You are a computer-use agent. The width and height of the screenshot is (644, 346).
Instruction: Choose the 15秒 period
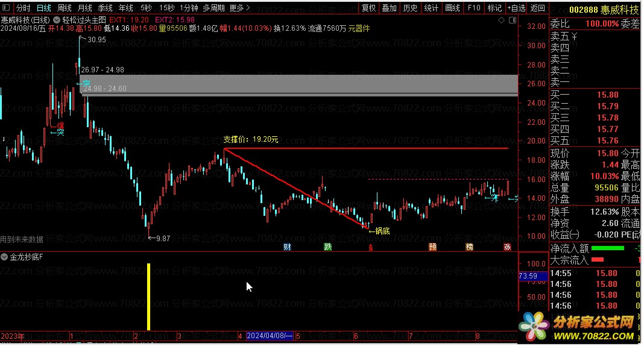167,8
